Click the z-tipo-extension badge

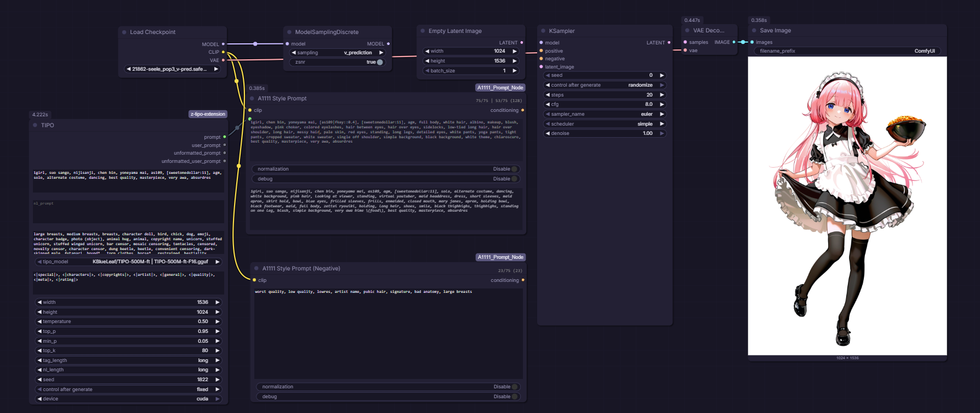point(208,114)
